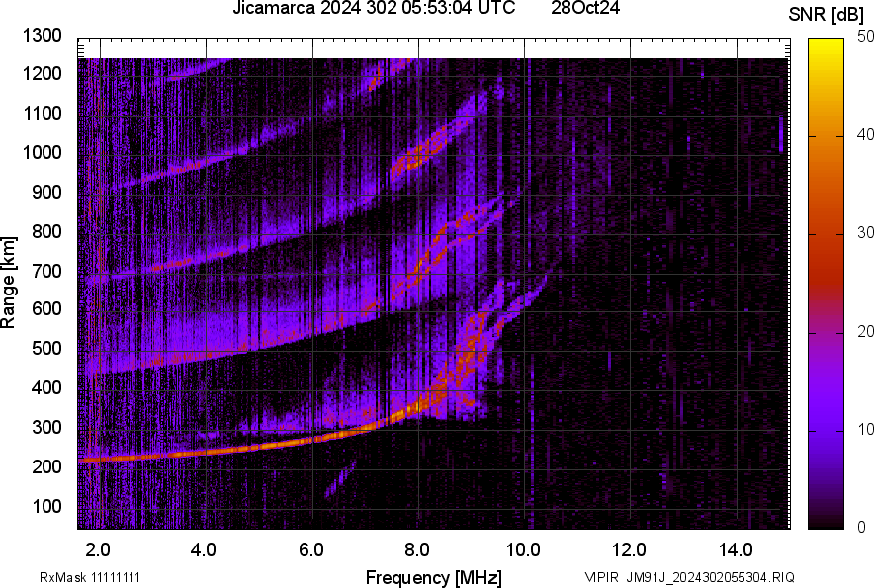Click the y-axis tick label '1000'
Image resolution: width=874 pixels, height=588 pixels.
(x=42, y=152)
